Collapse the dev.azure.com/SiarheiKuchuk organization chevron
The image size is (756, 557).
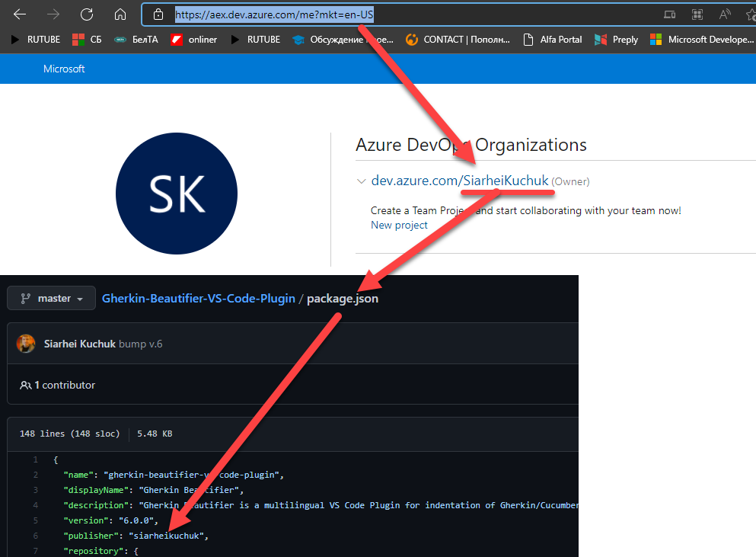click(361, 181)
